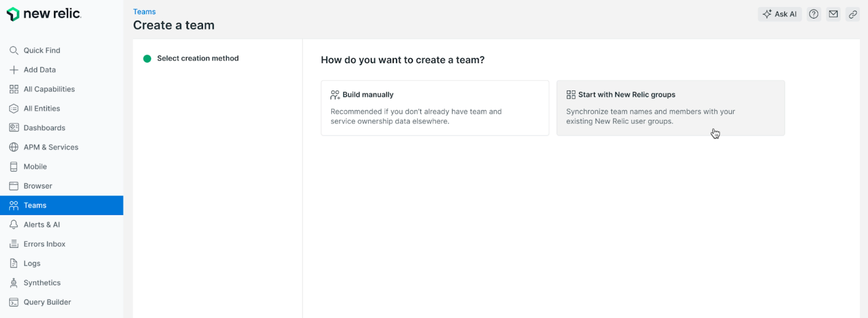Click the Add Data plus icon
The image size is (868, 318).
tap(14, 70)
